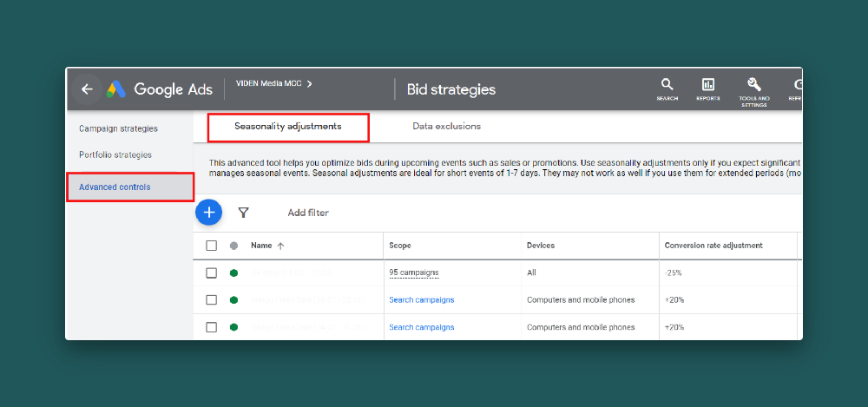Click the gray status dot column header

coord(233,246)
